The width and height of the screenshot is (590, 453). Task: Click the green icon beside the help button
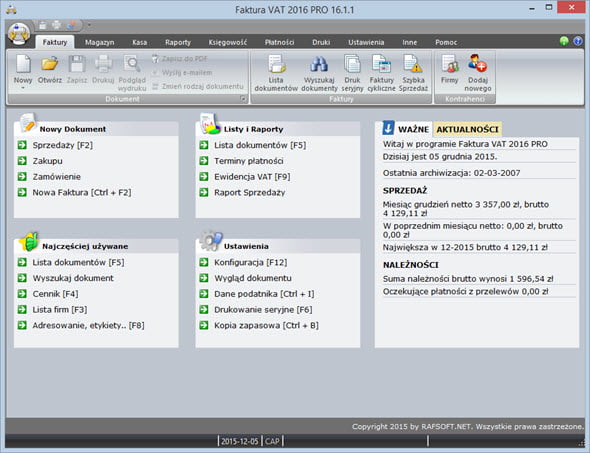(564, 41)
